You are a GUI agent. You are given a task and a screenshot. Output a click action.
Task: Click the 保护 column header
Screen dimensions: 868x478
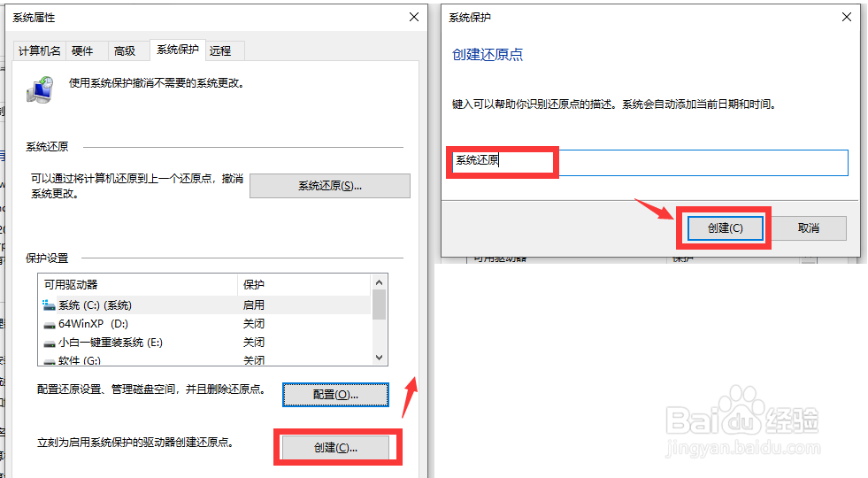pyautogui.click(x=303, y=285)
